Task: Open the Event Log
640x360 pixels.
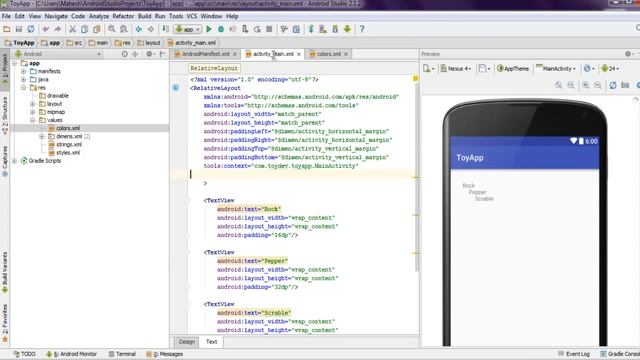Action: [574, 354]
